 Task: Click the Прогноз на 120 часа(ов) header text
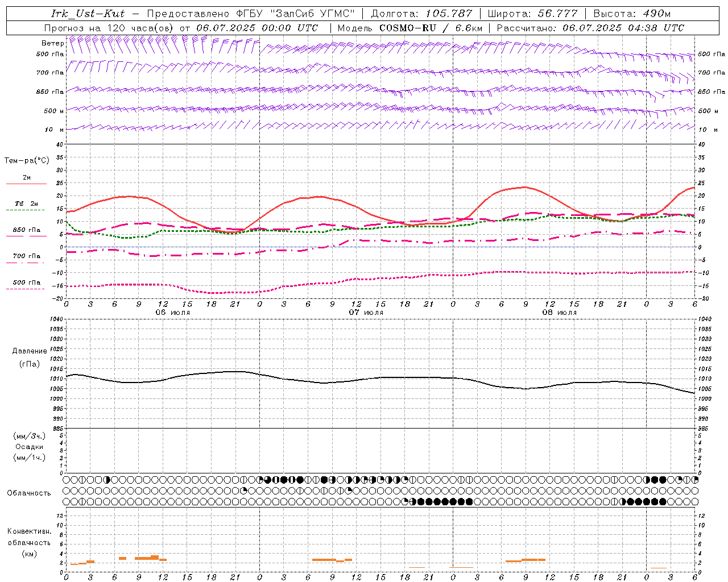point(109,28)
